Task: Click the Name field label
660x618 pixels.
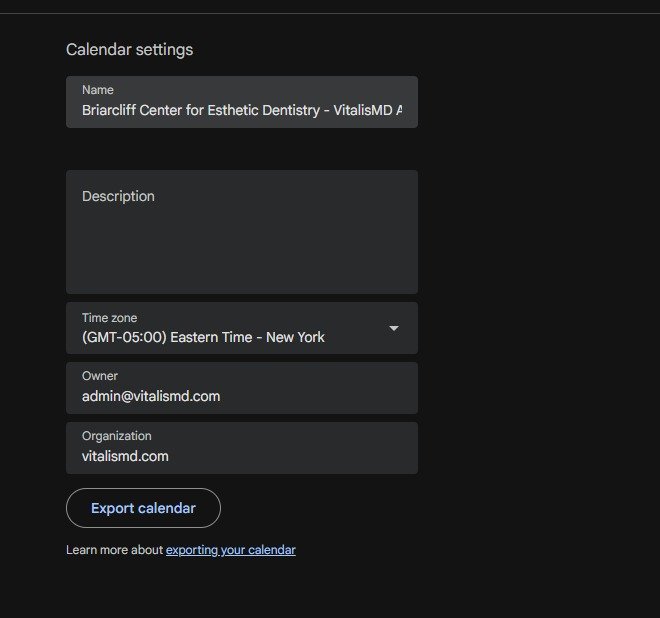Action: pyautogui.click(x=98, y=90)
